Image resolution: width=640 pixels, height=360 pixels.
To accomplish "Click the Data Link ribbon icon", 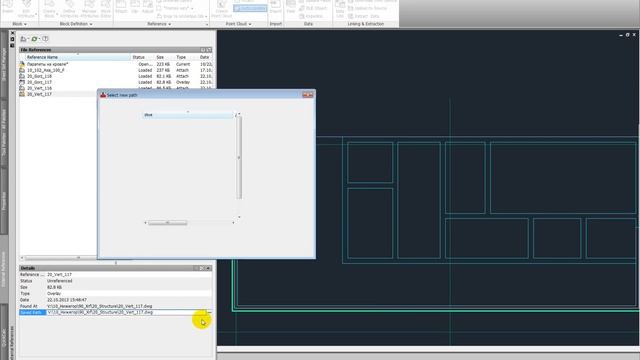I will [x=340, y=9].
